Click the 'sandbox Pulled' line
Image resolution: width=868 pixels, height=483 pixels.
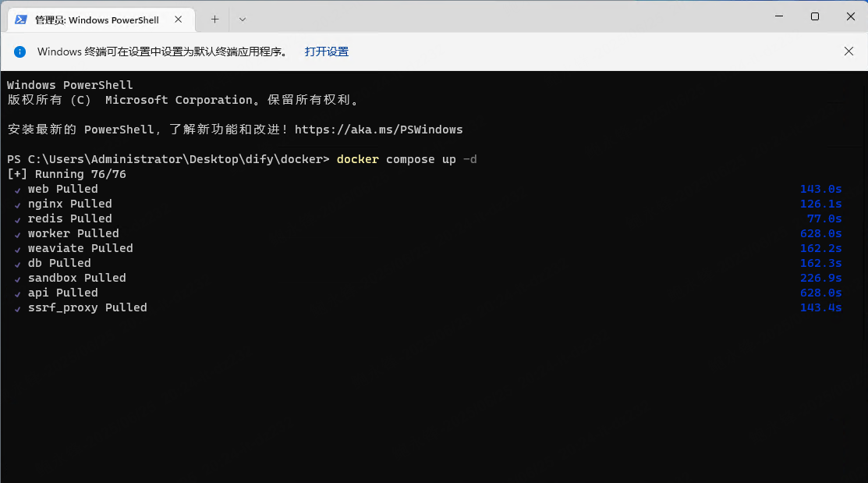(77, 278)
